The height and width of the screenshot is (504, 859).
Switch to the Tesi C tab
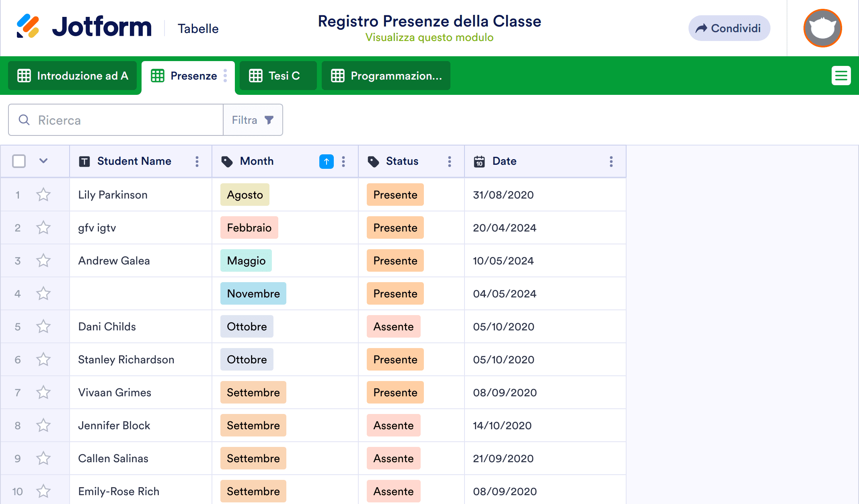pyautogui.click(x=277, y=76)
